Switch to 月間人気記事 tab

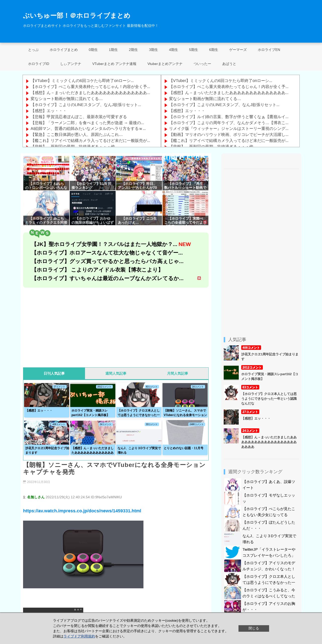(x=178, y=373)
